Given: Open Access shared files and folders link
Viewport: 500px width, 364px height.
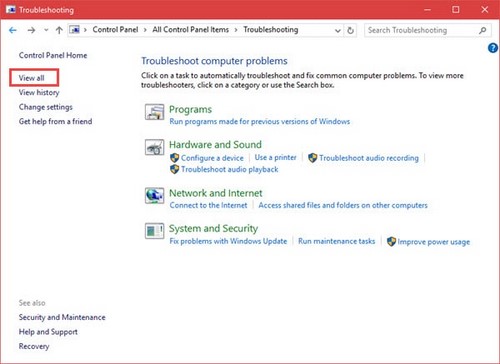Looking at the screenshot, I should click(x=343, y=205).
